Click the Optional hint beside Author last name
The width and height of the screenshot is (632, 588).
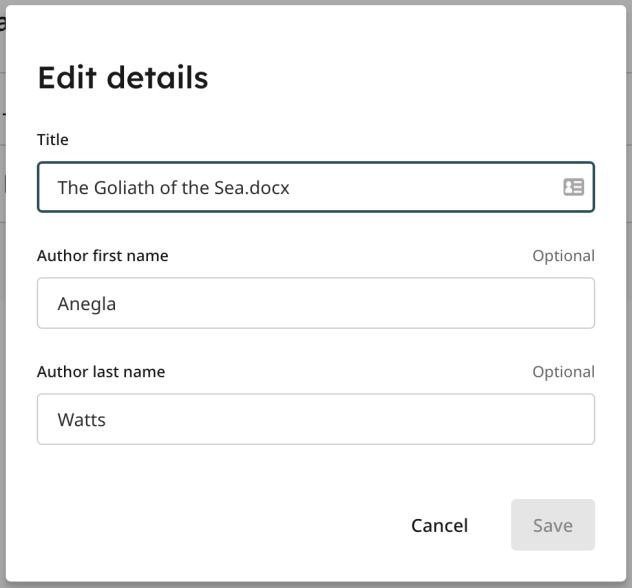coord(563,372)
